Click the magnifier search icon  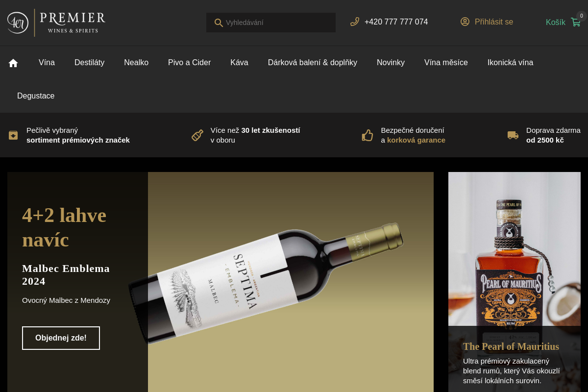[x=219, y=23]
